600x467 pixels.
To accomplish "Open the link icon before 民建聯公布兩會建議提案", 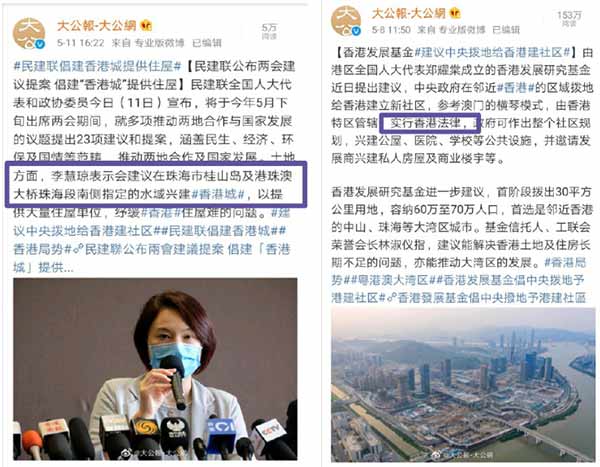I will coord(78,250).
